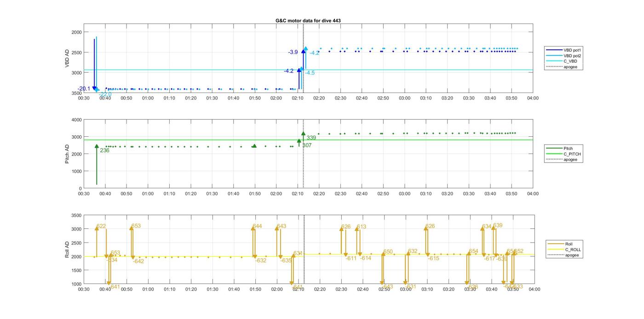Viewport: 644px width, 319px height.
Task: Click the "-615" roll annotation
Action: point(434,258)
